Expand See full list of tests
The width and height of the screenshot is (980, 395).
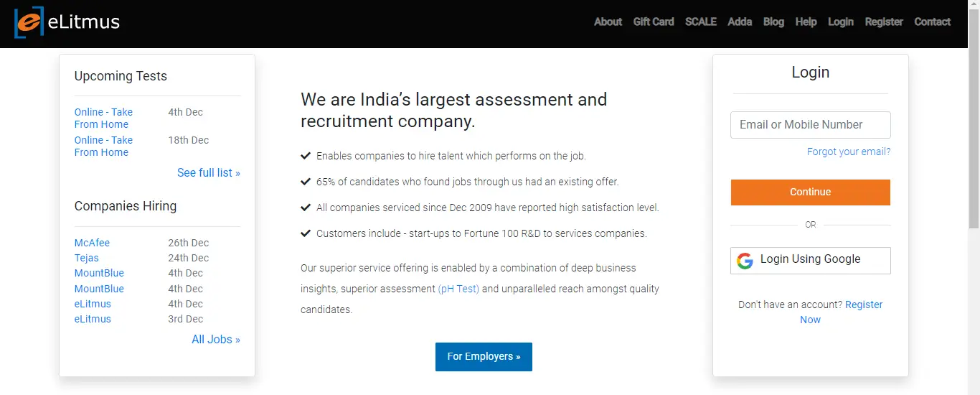[x=209, y=172]
